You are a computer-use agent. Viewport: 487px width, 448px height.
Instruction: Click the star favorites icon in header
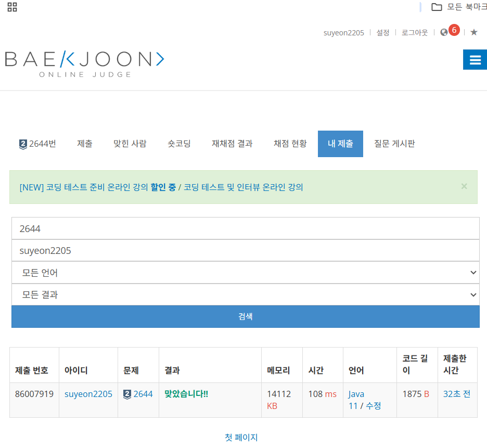tap(473, 32)
